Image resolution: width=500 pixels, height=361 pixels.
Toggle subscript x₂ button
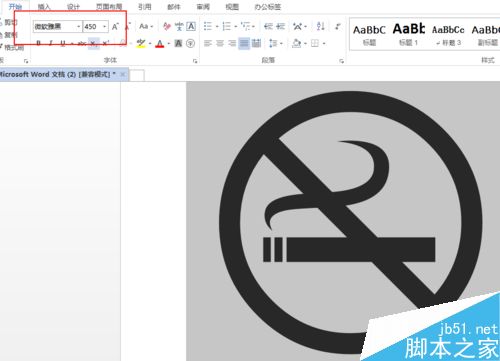(x=94, y=43)
